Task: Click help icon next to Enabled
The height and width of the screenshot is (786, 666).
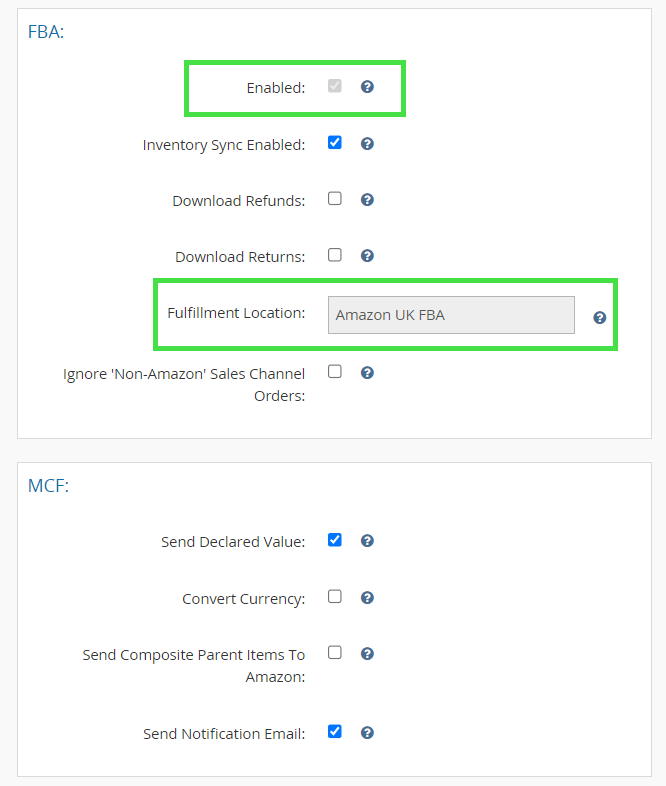Action: pyautogui.click(x=367, y=87)
